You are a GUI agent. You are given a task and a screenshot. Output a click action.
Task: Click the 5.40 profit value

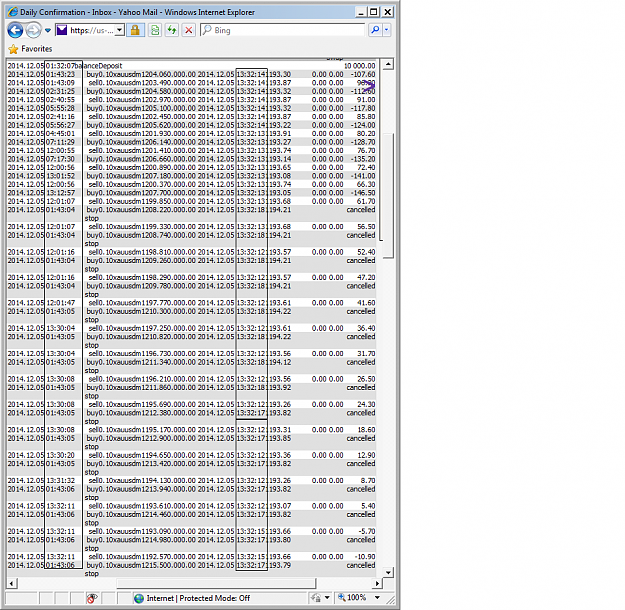(x=368, y=506)
